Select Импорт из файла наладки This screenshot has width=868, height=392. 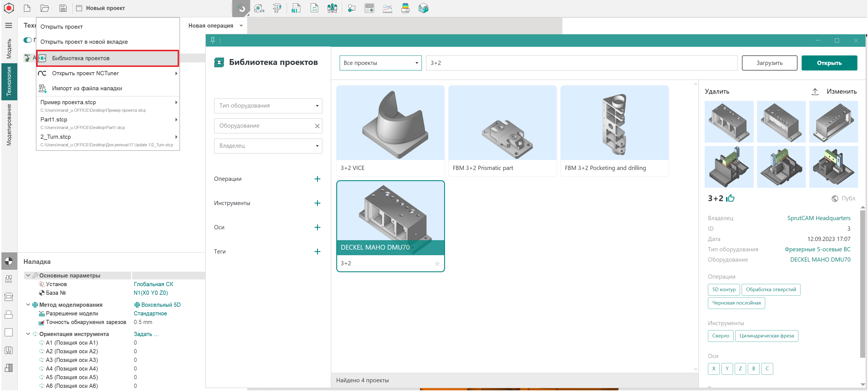pyautogui.click(x=107, y=88)
